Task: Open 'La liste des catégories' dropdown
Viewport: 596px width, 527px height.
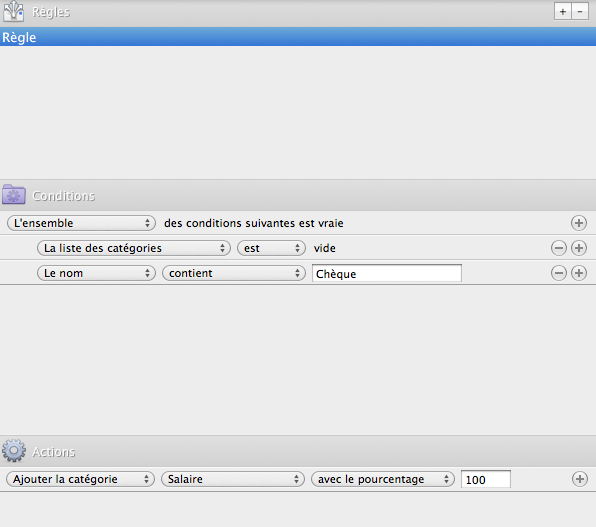Action: pyautogui.click(x=134, y=248)
